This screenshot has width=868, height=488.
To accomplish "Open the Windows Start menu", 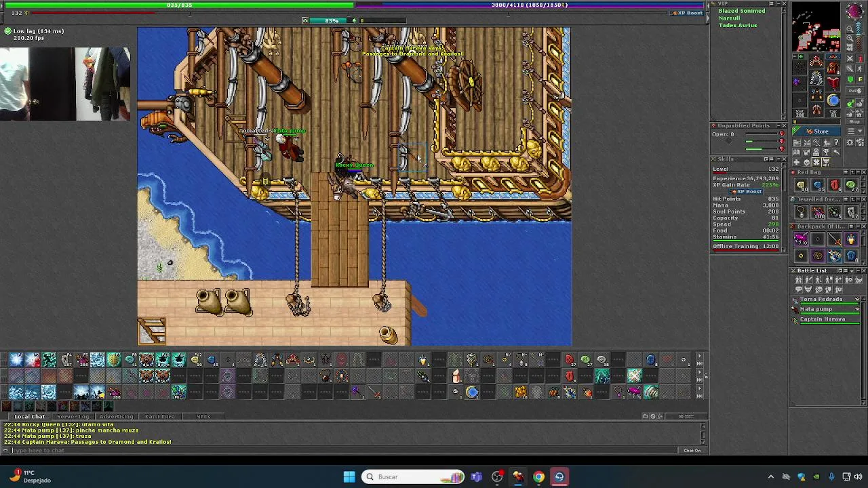I will (x=349, y=476).
